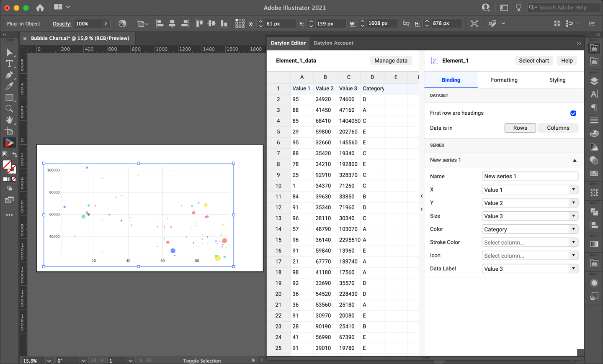Open the Datylon Account tab
Image resolution: width=603 pixels, height=364 pixels.
(333, 43)
